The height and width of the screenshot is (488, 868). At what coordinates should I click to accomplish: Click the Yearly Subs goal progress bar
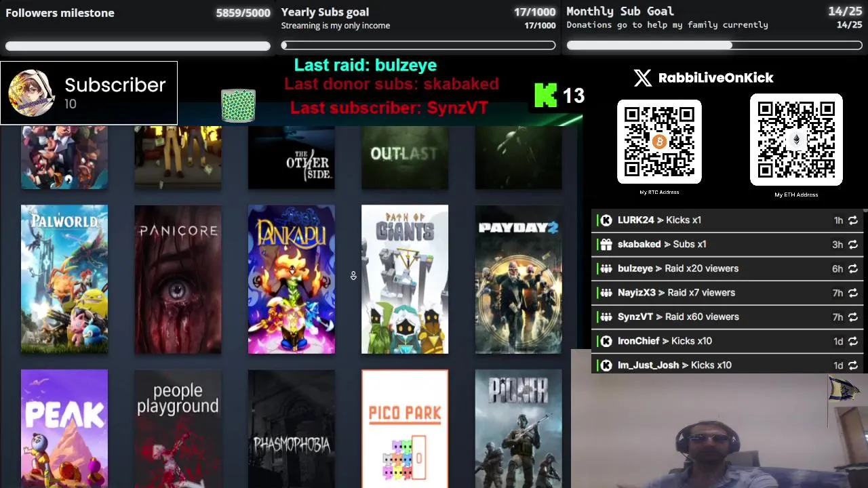[x=418, y=45]
